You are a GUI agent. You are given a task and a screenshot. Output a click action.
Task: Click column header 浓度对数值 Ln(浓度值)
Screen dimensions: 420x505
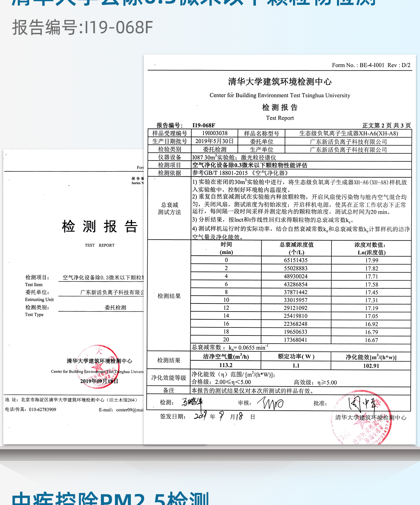point(371,249)
